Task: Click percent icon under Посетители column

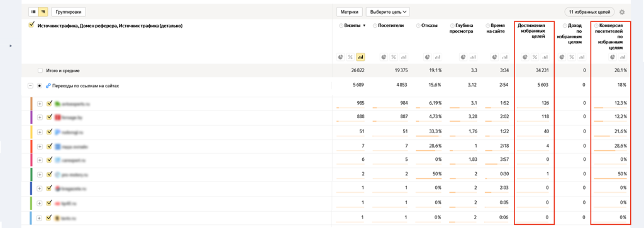Action: click(394, 57)
